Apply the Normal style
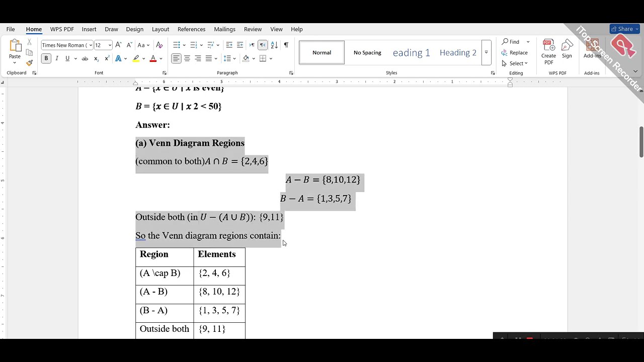 tap(321, 52)
